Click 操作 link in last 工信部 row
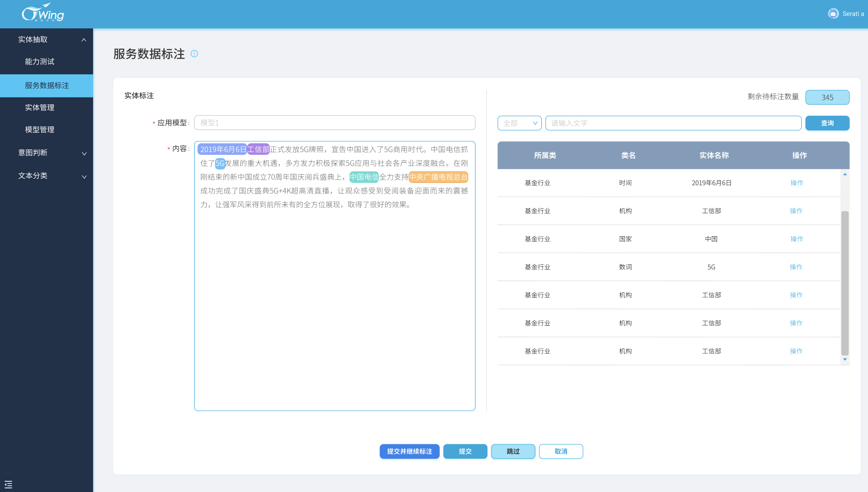Image resolution: width=868 pixels, height=492 pixels. click(796, 351)
